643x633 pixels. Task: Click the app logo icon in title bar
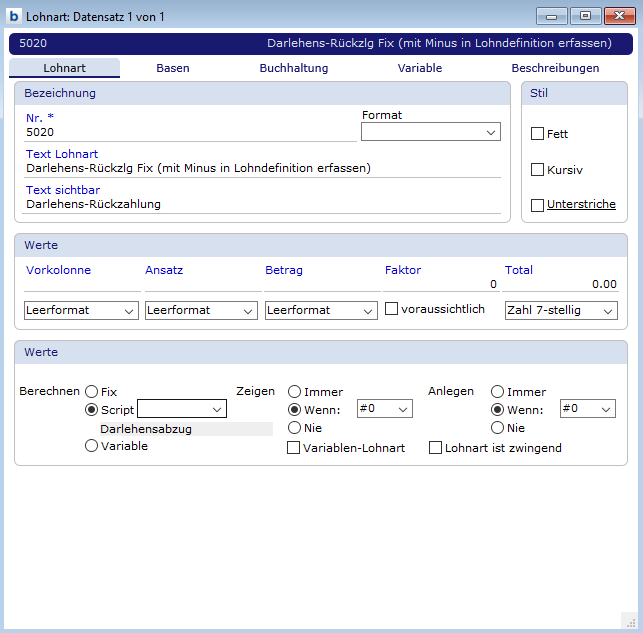14,17
